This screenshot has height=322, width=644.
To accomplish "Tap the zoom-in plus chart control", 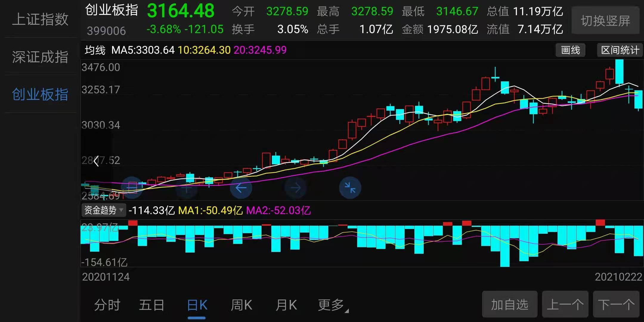I will (187, 188).
